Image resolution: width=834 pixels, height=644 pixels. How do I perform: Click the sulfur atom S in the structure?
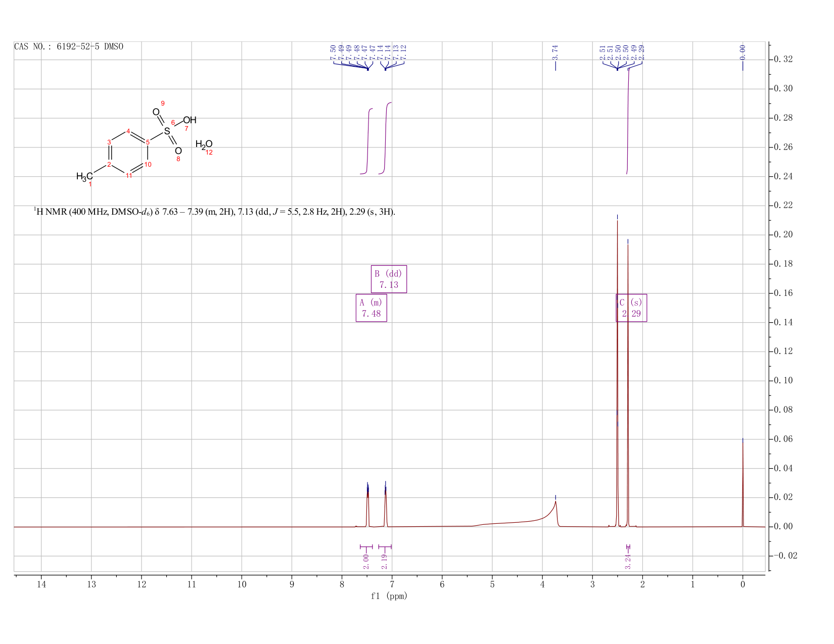167,131
